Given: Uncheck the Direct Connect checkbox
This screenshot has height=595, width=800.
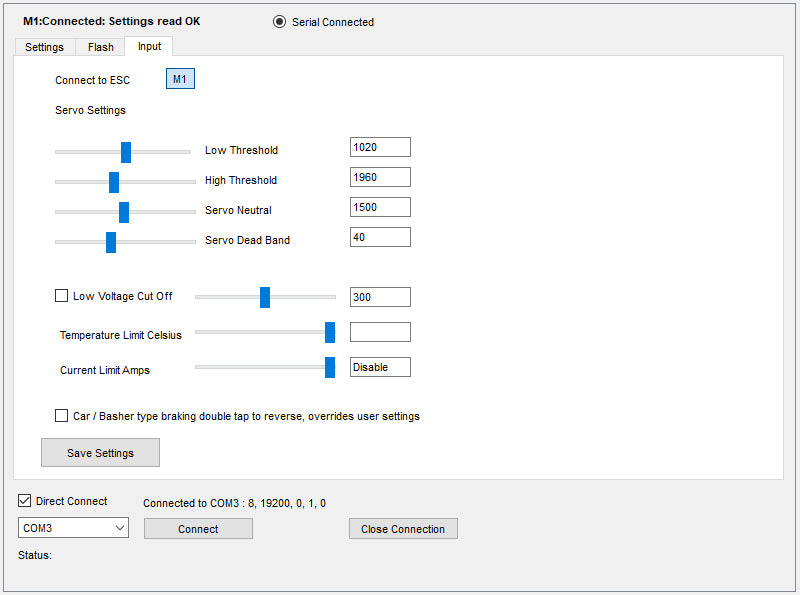Looking at the screenshot, I should click(25, 501).
